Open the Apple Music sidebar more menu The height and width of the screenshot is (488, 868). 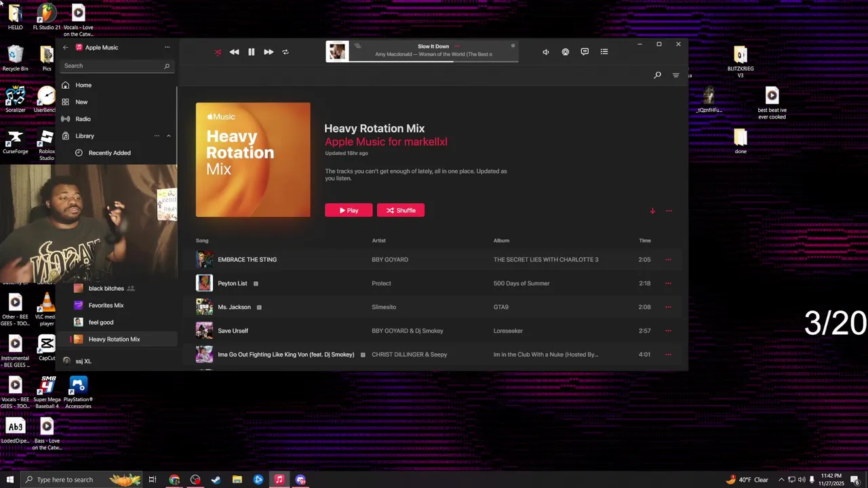click(x=167, y=47)
